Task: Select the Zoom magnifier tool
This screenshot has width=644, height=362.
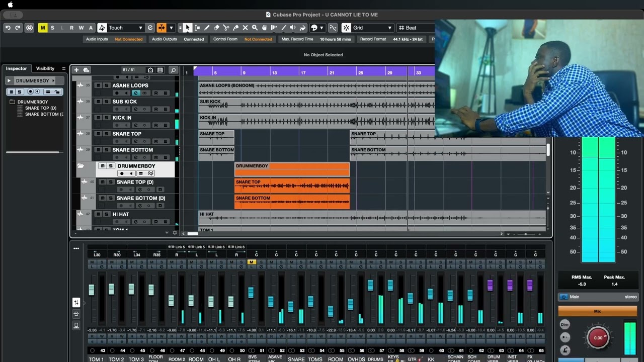Action: (x=255, y=28)
